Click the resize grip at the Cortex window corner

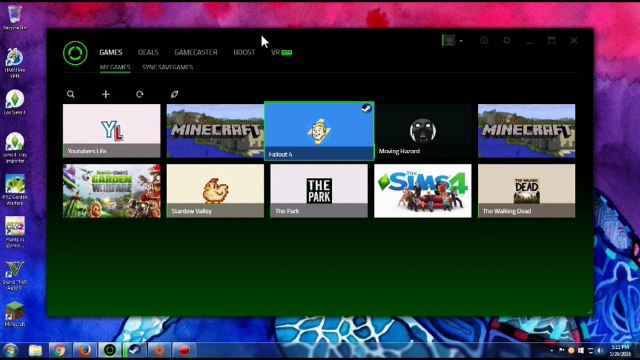coord(589,312)
